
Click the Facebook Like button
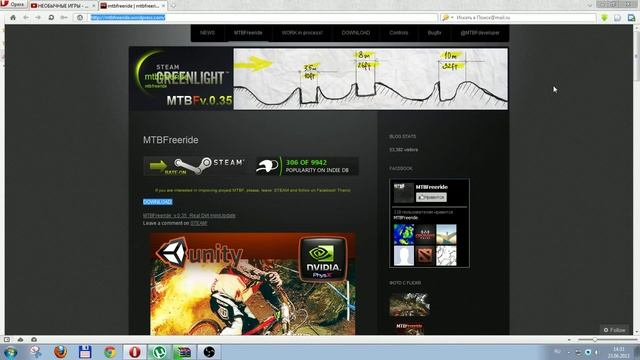click(x=431, y=197)
